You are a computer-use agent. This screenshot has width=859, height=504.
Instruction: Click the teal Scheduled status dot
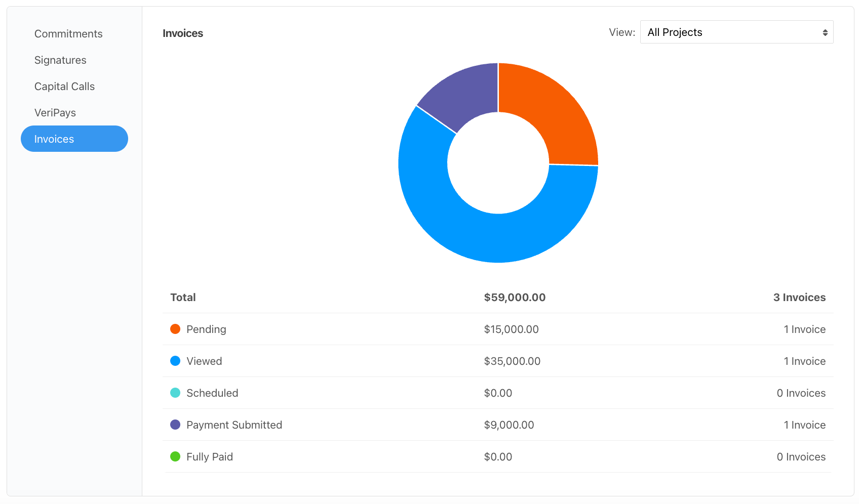point(175,393)
